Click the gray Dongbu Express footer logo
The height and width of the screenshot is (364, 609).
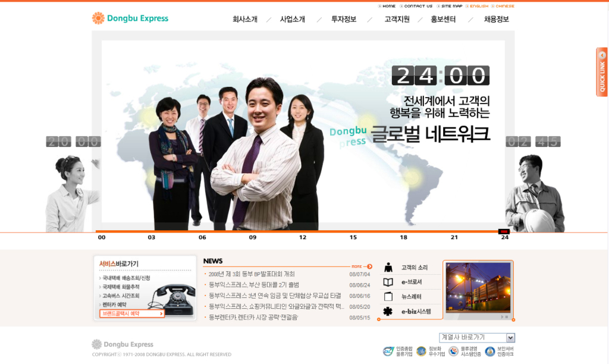click(123, 344)
